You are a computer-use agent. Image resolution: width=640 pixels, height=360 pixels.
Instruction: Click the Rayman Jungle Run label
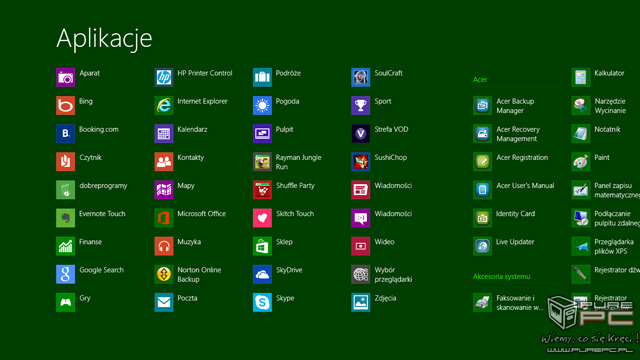[x=298, y=162]
